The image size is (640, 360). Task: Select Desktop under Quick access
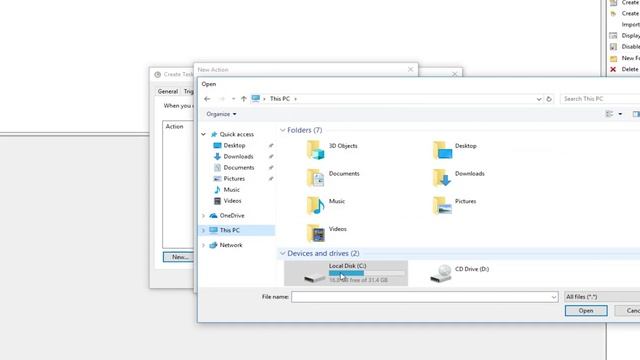(234, 145)
